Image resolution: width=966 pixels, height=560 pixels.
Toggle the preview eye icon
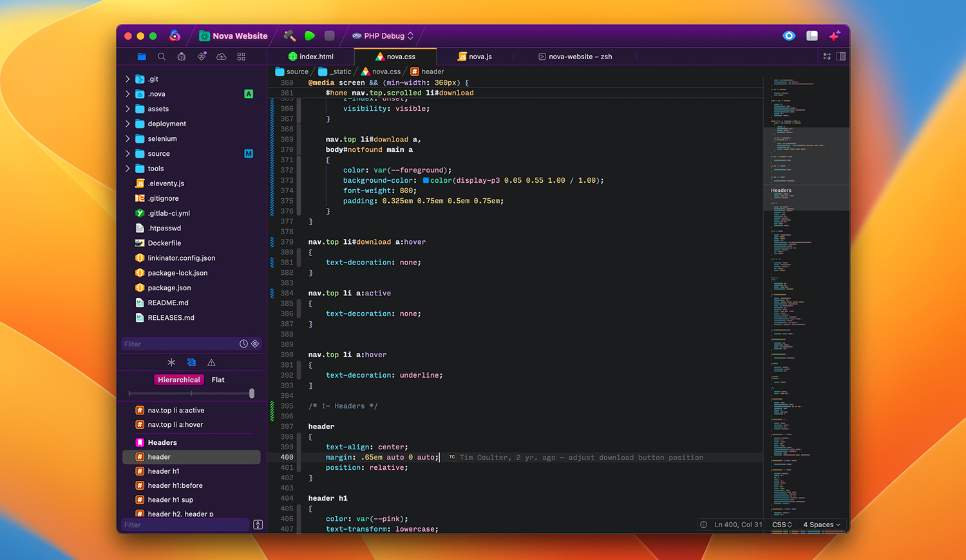[789, 36]
